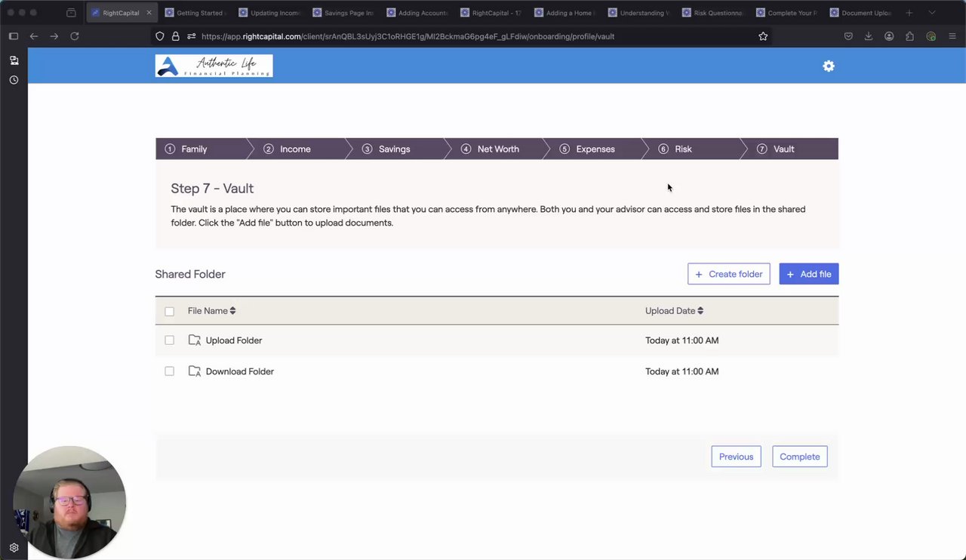The image size is (966, 560).
Task: Sort by Upload Date column arrows
Action: click(x=700, y=311)
